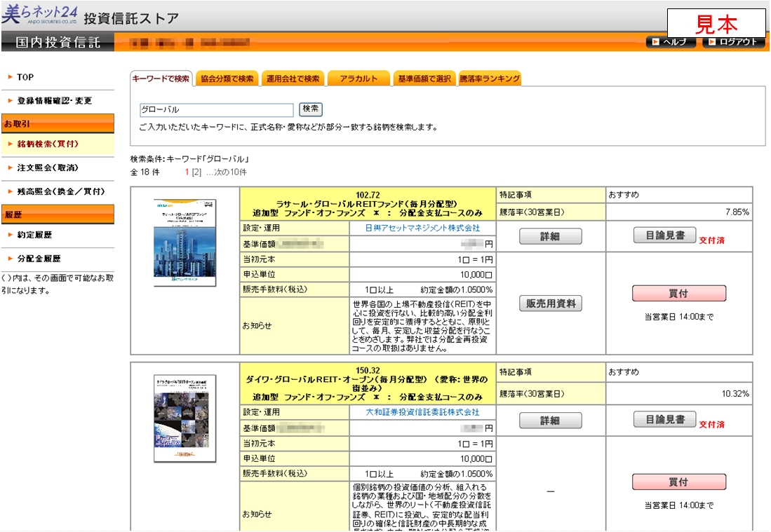Click the 国内投資信託 header title

click(58, 42)
